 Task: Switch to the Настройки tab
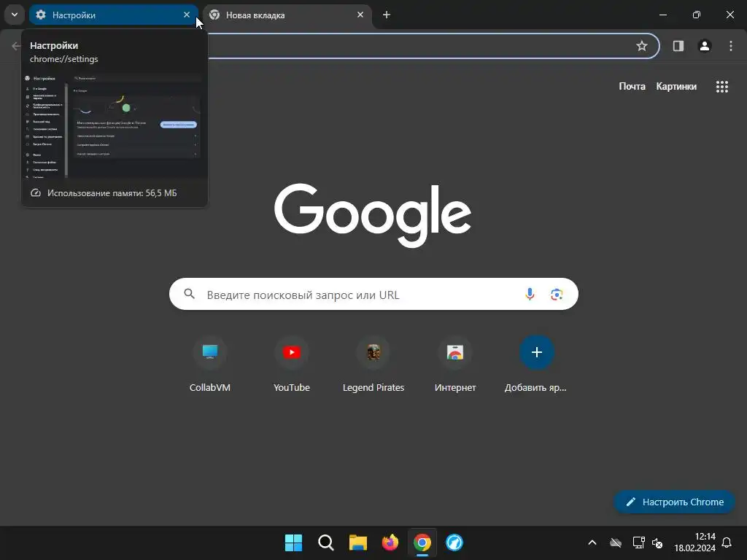[113, 15]
